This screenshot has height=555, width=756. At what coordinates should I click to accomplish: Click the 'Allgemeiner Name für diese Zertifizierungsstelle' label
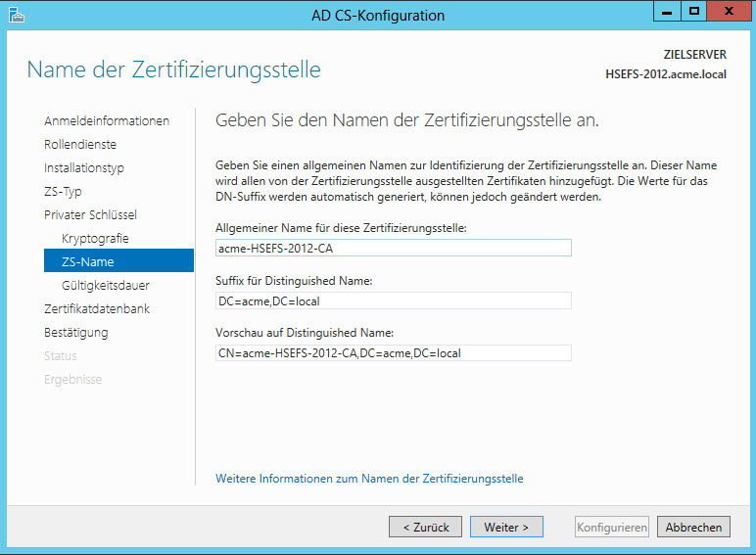tap(341, 228)
